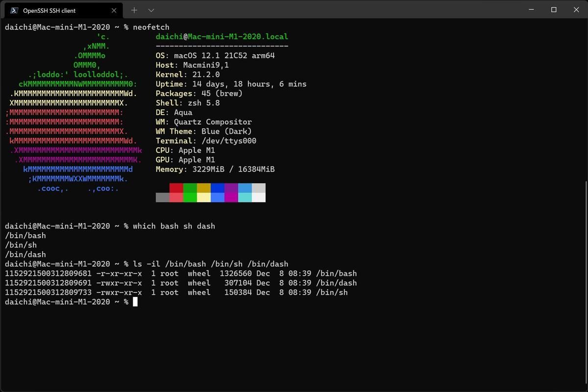Viewport: 588px width, 392px height.
Task: Click the red color block in neofetch palette
Action: coord(176,188)
